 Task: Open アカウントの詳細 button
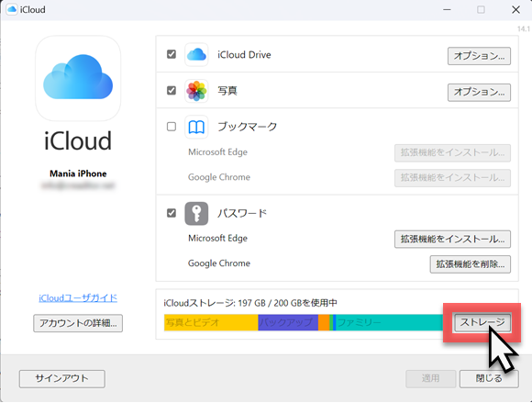78,323
